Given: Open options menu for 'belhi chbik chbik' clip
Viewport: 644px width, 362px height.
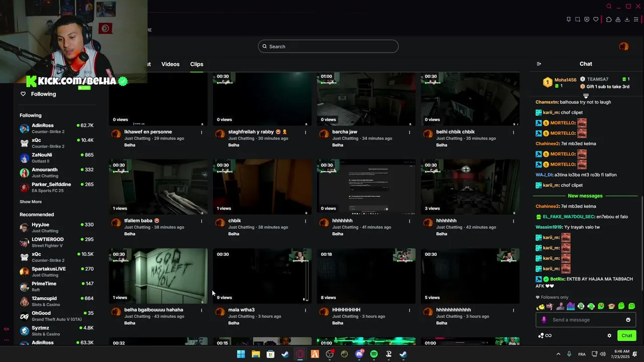Looking at the screenshot, I should pyautogui.click(x=513, y=132).
